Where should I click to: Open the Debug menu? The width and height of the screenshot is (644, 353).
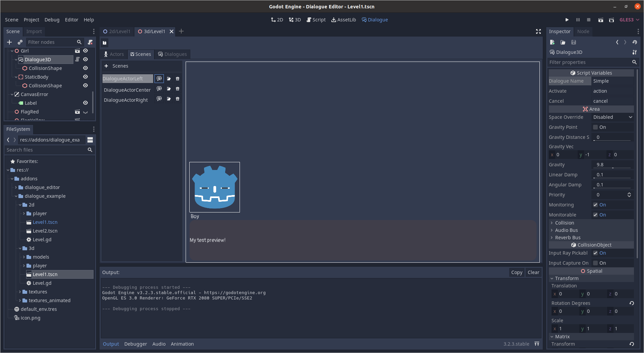pos(52,20)
